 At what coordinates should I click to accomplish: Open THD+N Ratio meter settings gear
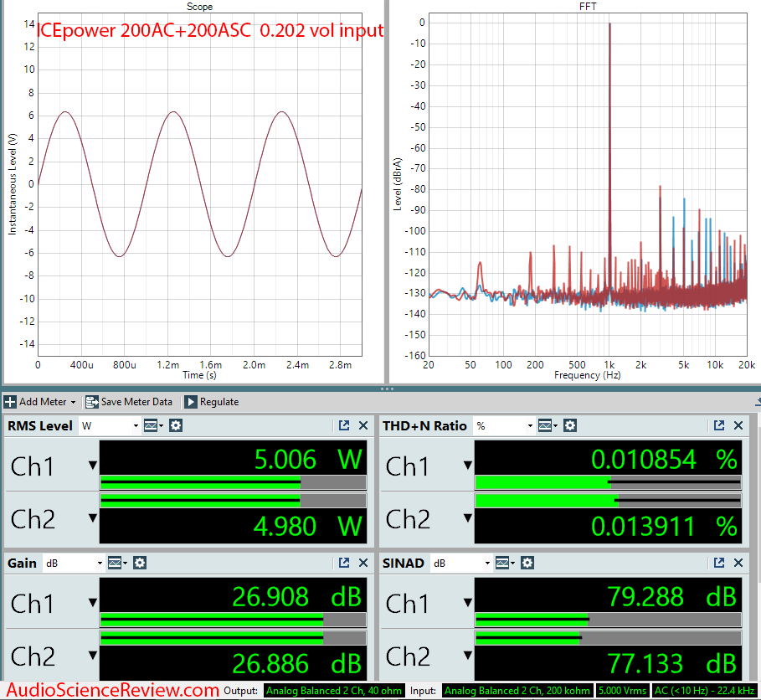pos(570,425)
